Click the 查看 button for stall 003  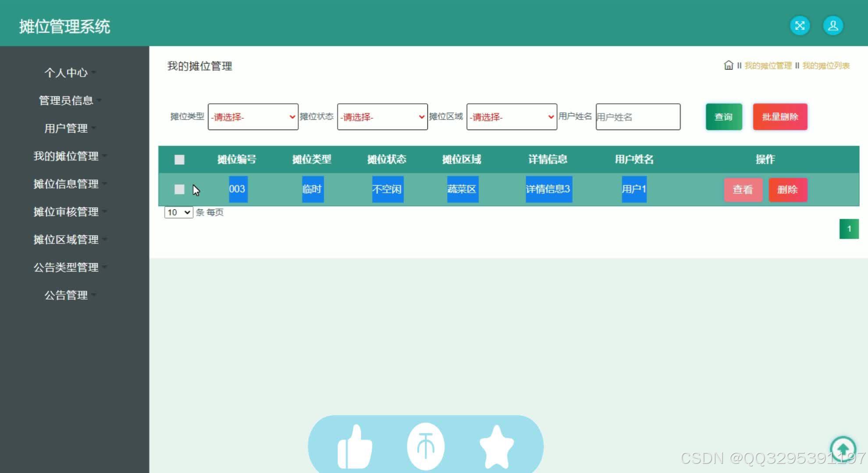pyautogui.click(x=741, y=189)
